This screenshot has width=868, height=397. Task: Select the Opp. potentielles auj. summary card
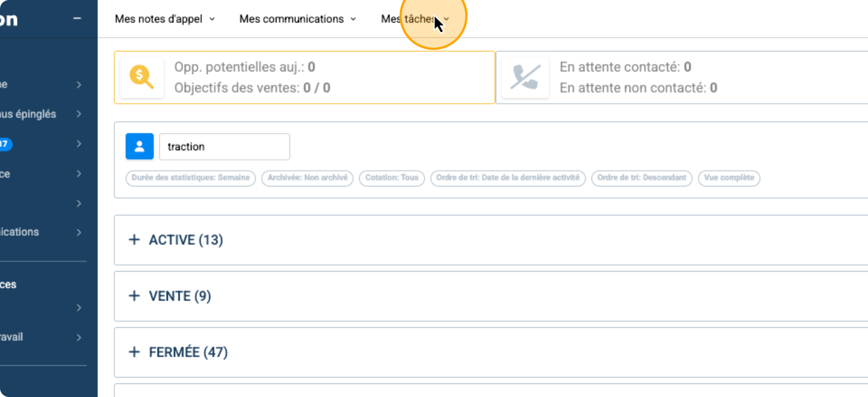point(305,77)
